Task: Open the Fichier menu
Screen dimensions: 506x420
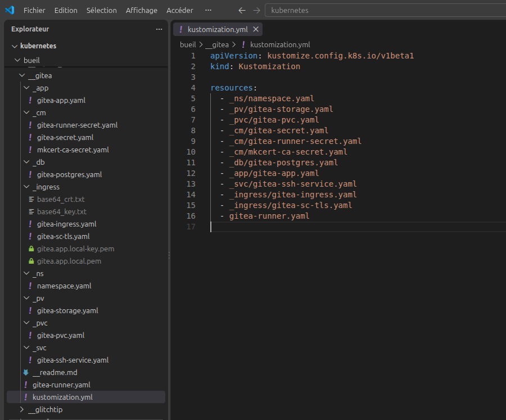Action: click(34, 10)
